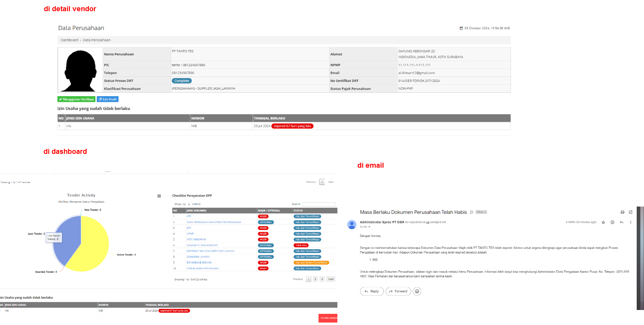Click the certificate number 014/SIER-TDR/DK.3/??/2024
This screenshot has height=325, width=644.
tap(419, 81)
